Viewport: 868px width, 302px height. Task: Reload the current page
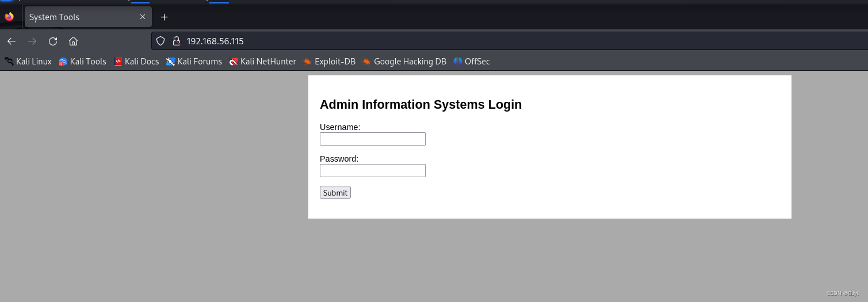tap(53, 41)
